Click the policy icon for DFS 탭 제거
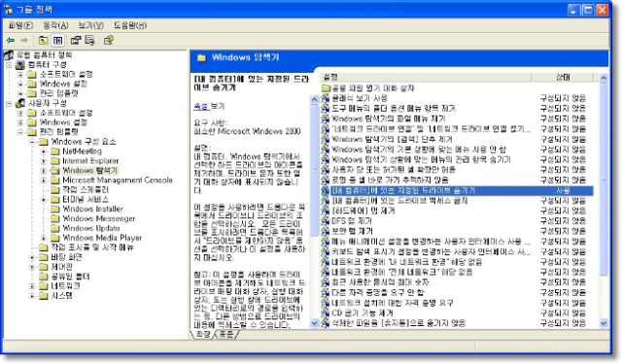Viewport: 622px width, 364px height. click(326, 220)
